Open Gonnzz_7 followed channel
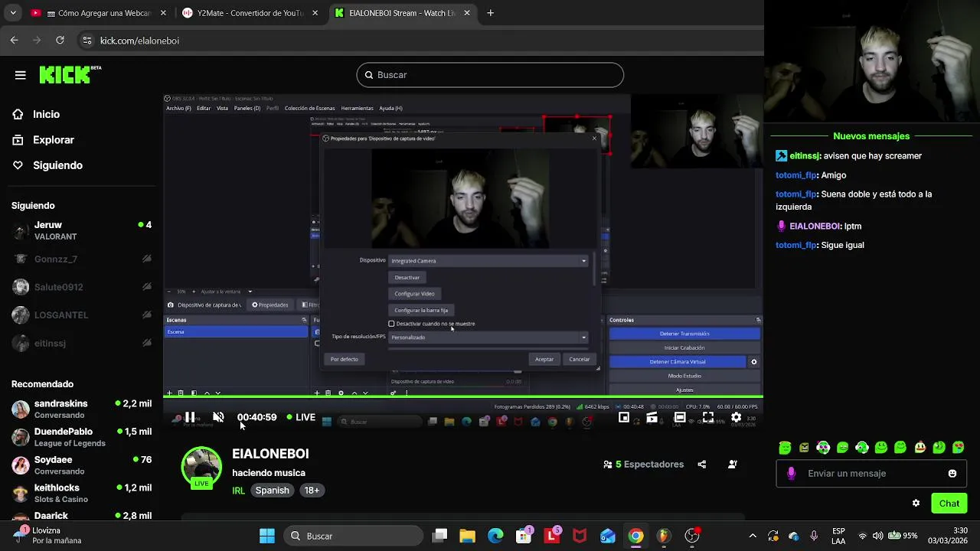The height and width of the screenshot is (551, 980). [81, 259]
